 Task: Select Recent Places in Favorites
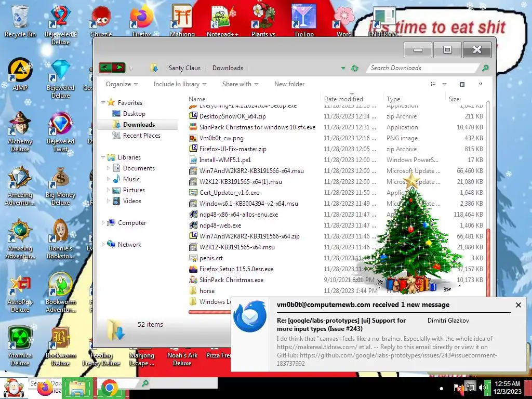[141, 136]
